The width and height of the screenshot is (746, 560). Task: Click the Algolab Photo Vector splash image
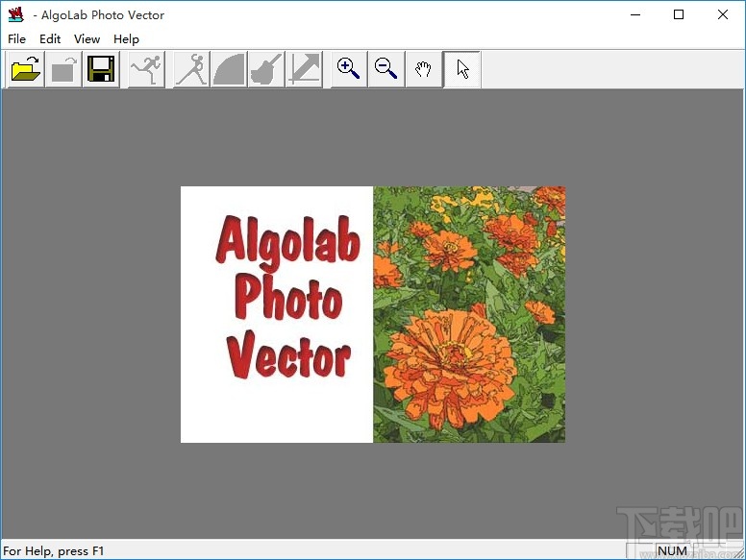click(x=373, y=314)
